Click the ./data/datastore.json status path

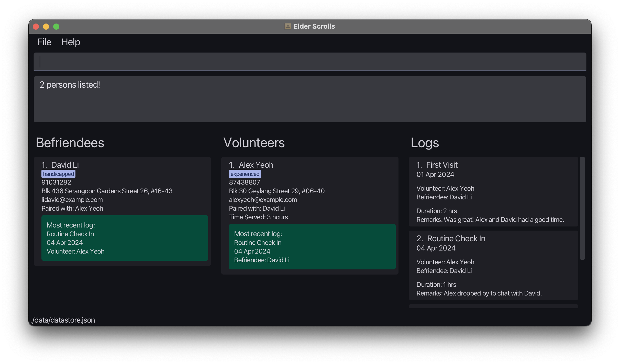click(63, 320)
